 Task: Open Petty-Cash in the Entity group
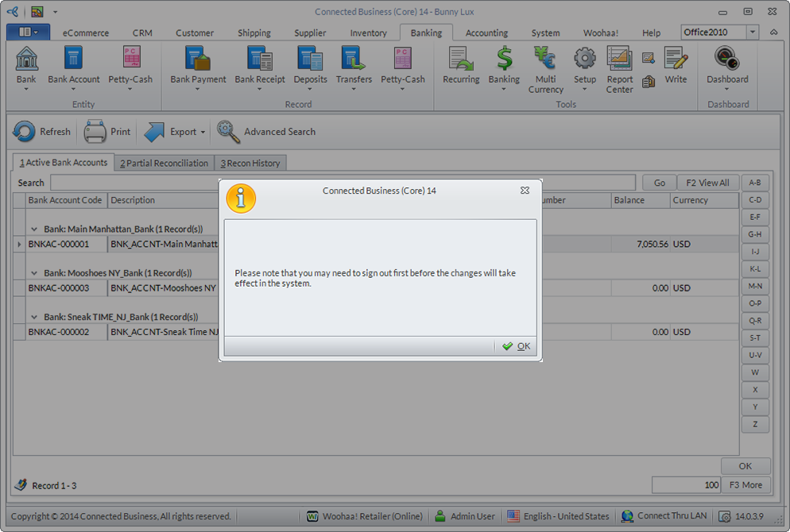click(131, 59)
